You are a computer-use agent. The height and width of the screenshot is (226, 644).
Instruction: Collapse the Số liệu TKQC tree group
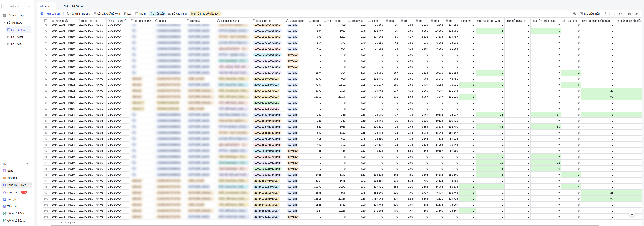pyautogui.click(x=4, y=23)
